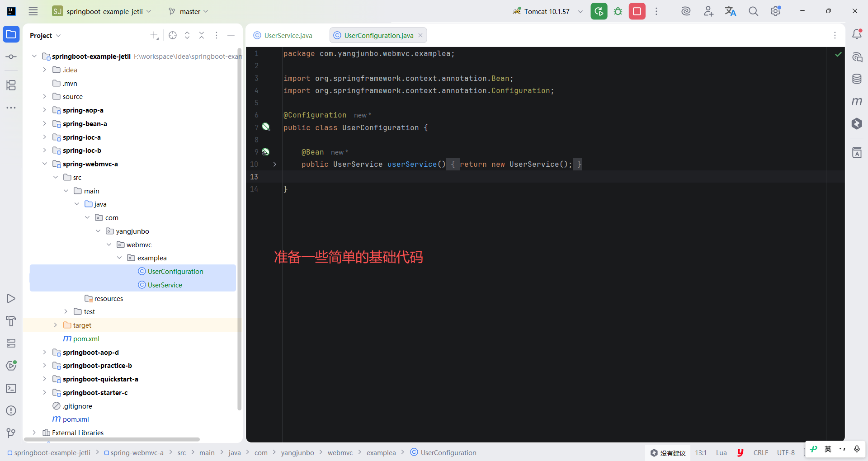Click the Lua status bar widget
Screen dimensions: 868x461
(722, 452)
